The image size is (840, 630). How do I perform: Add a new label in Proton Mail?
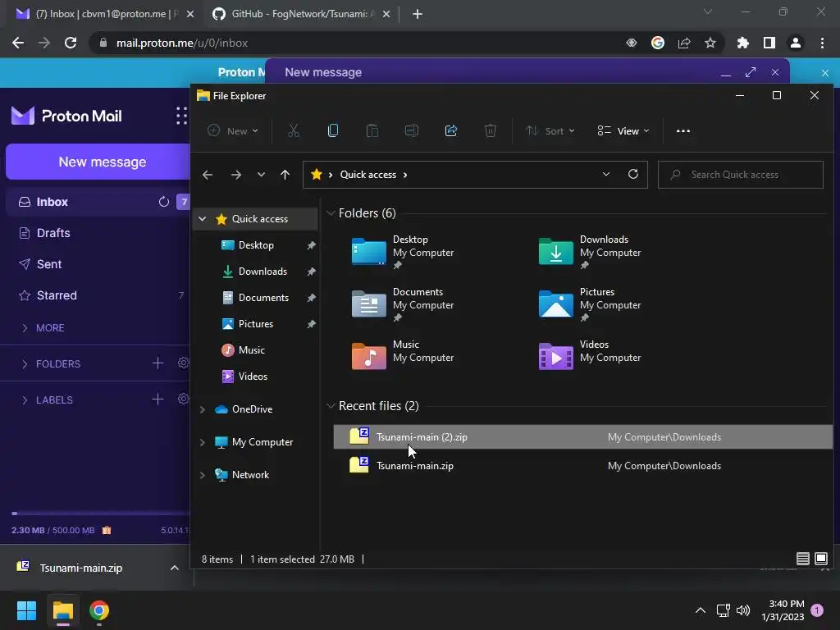click(157, 399)
